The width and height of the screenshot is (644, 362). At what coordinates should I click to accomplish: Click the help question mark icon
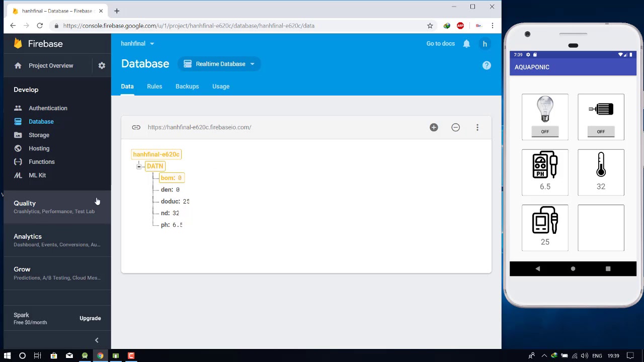pyautogui.click(x=487, y=65)
